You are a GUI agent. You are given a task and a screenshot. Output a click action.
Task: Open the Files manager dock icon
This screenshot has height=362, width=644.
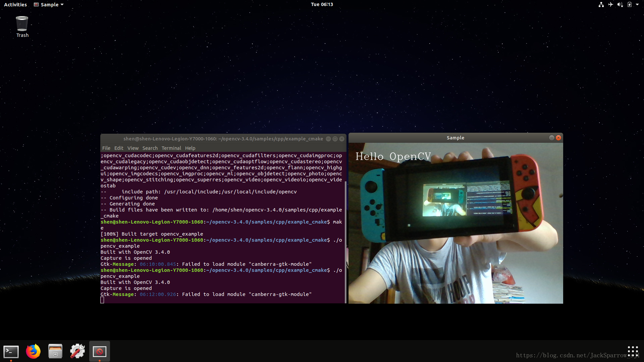55,352
